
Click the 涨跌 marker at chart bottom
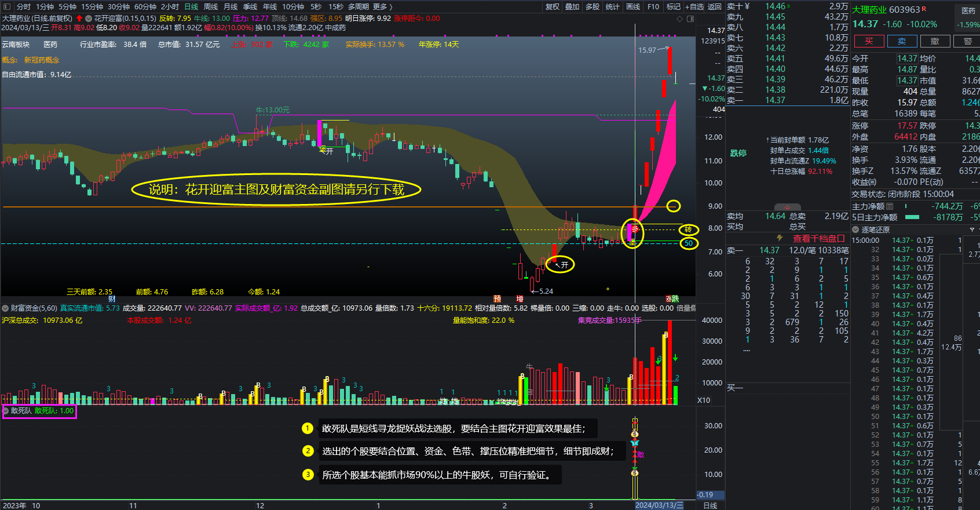coord(672,299)
